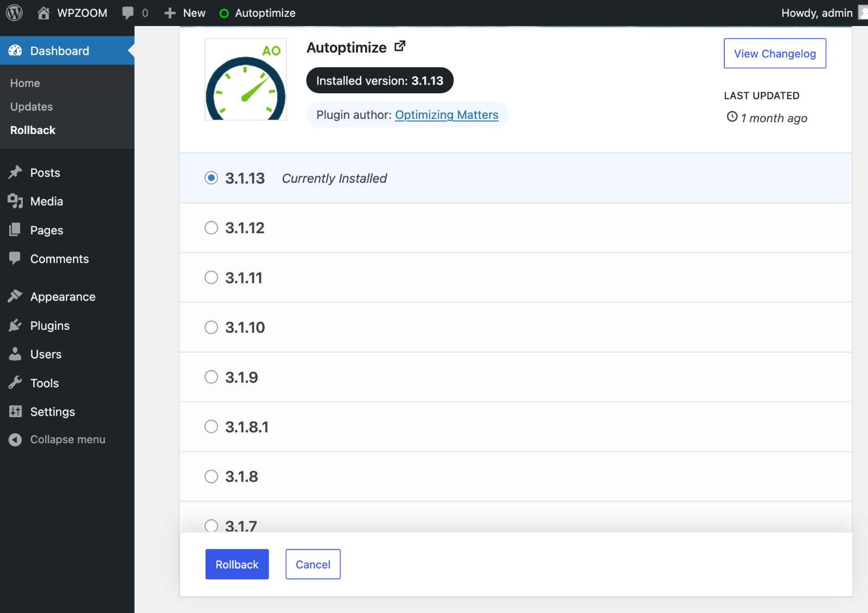The width and height of the screenshot is (868, 613).
Task: Select version 3.1.8.1 radio button
Action: [x=211, y=426]
